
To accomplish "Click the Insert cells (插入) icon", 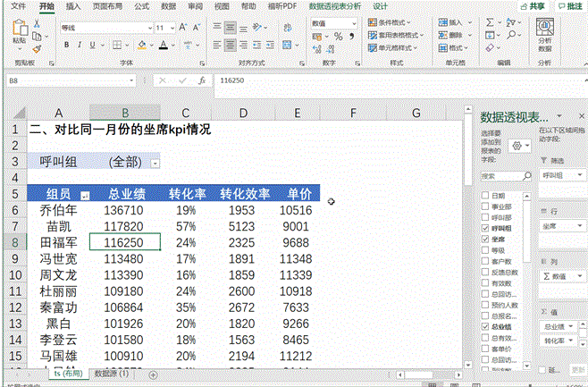I will tap(454, 21).
